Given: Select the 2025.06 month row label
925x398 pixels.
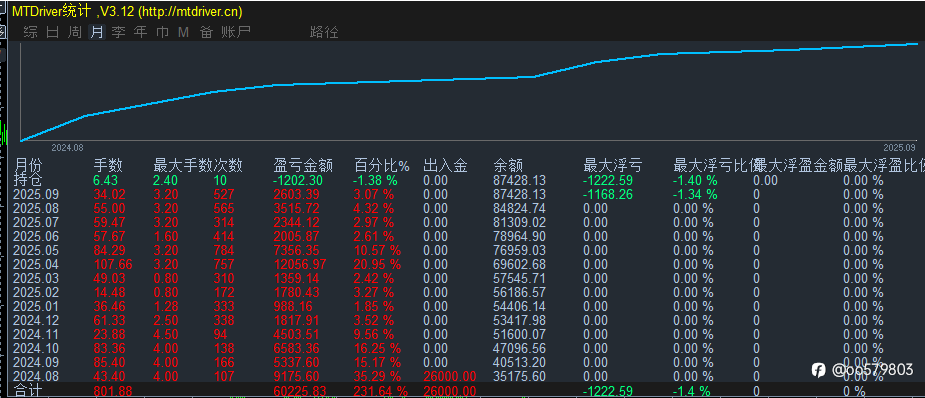Looking at the screenshot, I should tap(35, 236).
